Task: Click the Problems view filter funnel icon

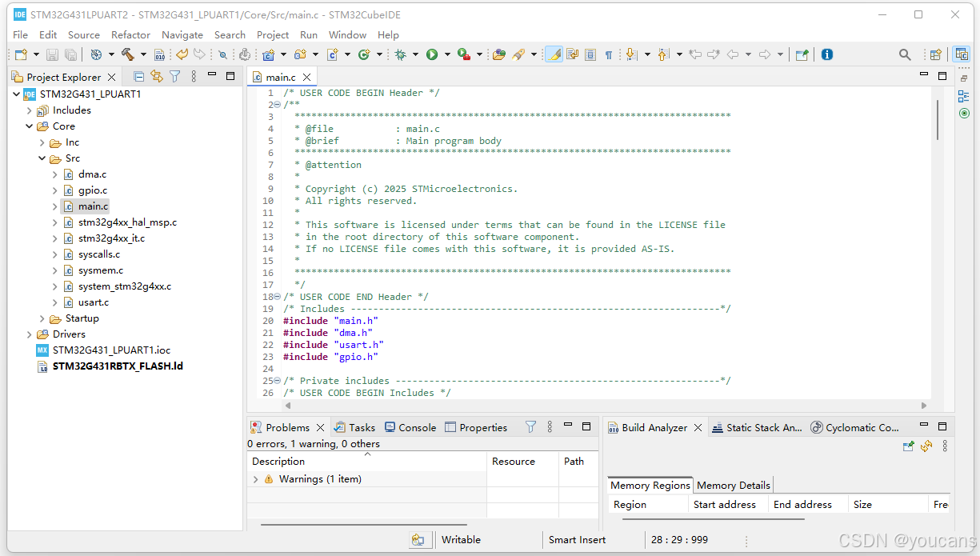Action: (530, 427)
